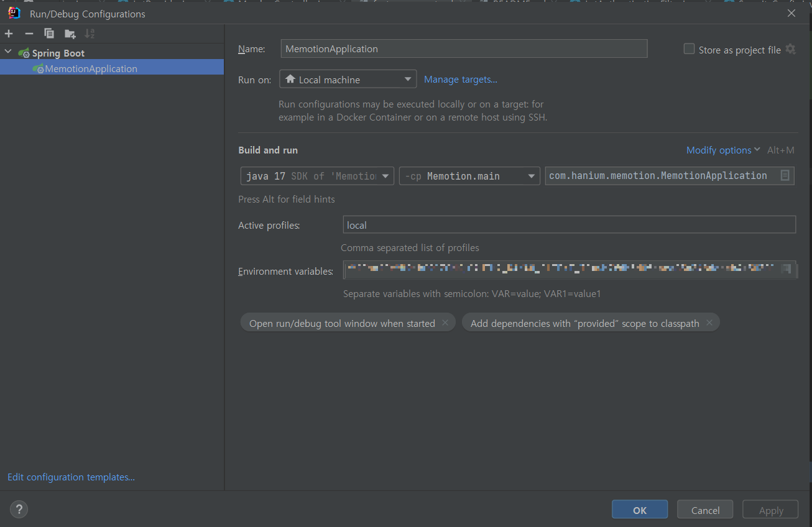
Task: Click the Apply button
Action: point(770,510)
